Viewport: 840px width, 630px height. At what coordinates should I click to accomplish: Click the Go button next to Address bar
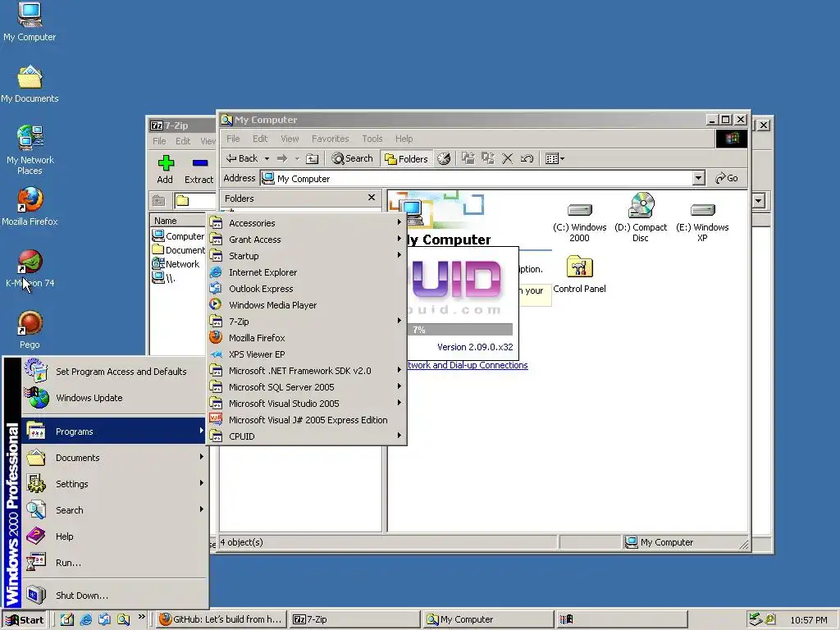[727, 178]
